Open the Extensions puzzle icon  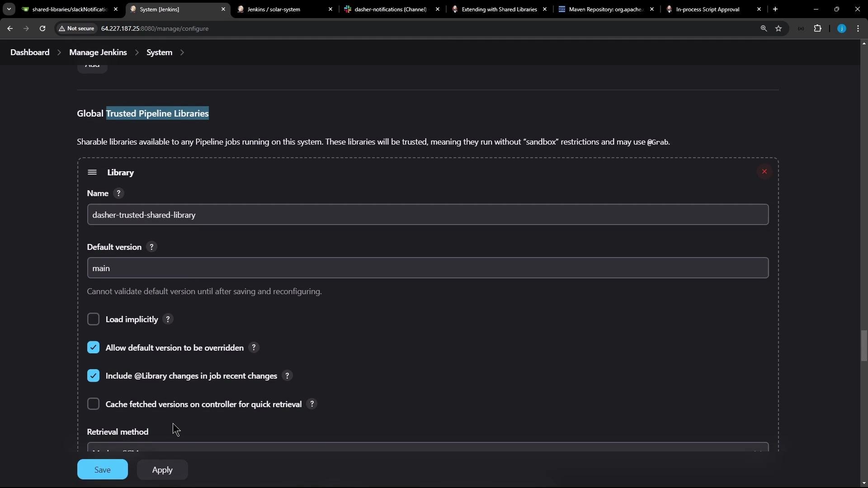coord(817,28)
